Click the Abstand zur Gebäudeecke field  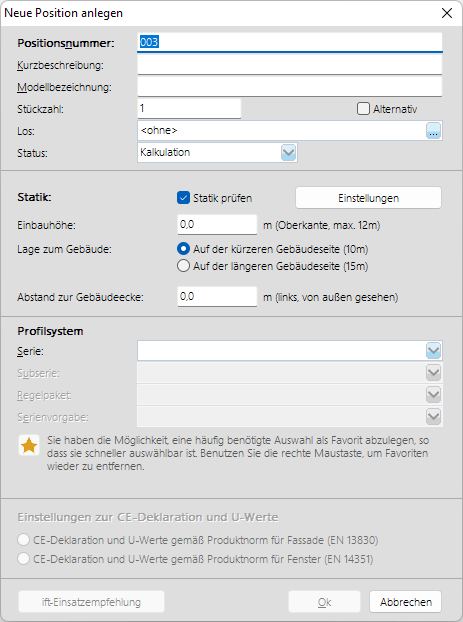pyautogui.click(x=217, y=296)
